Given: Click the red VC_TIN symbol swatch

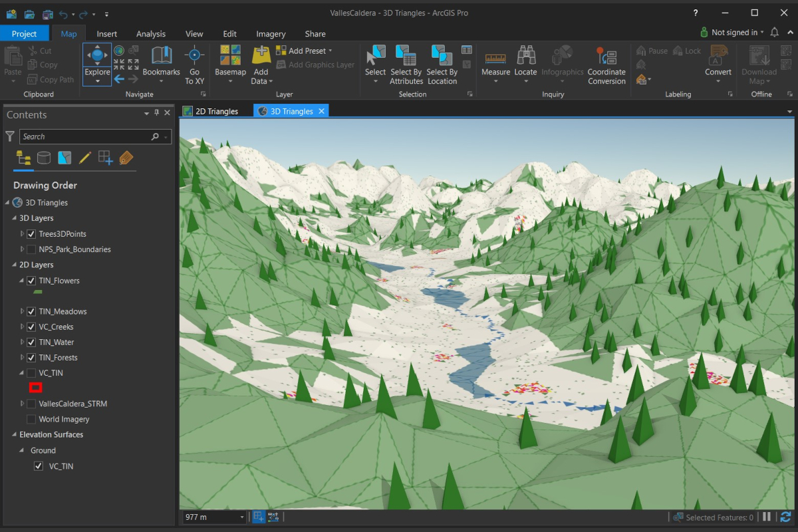Looking at the screenshot, I should (35, 387).
